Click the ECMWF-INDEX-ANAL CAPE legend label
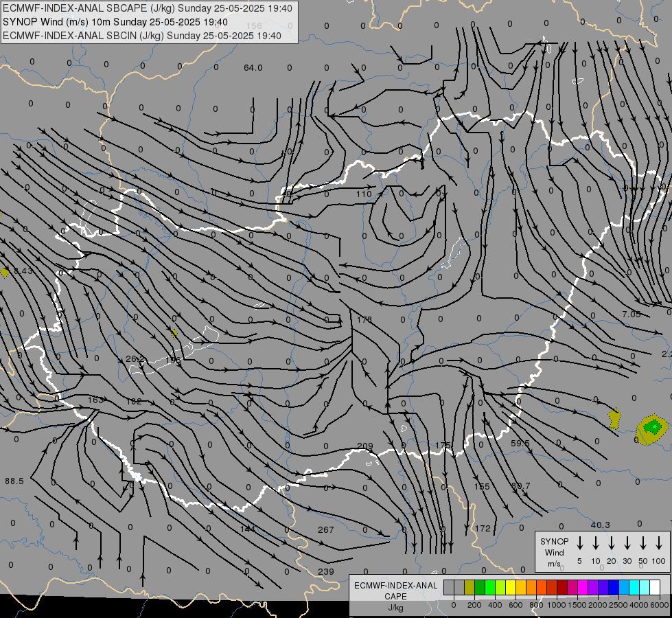 click(x=395, y=591)
